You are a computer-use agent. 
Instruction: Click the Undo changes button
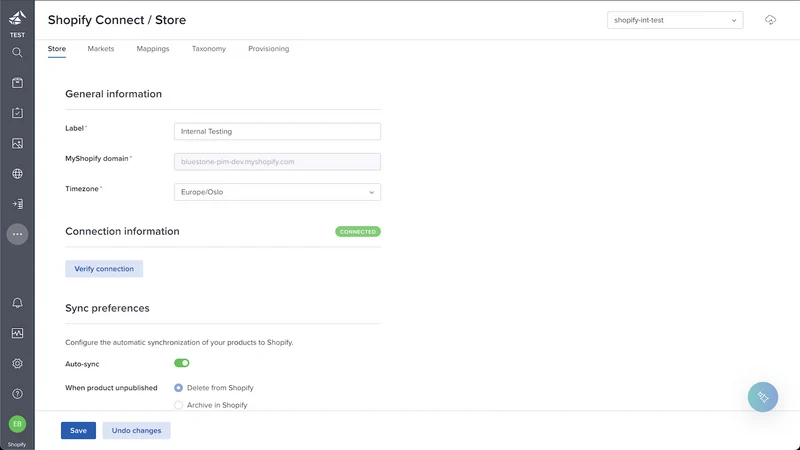[x=136, y=431]
